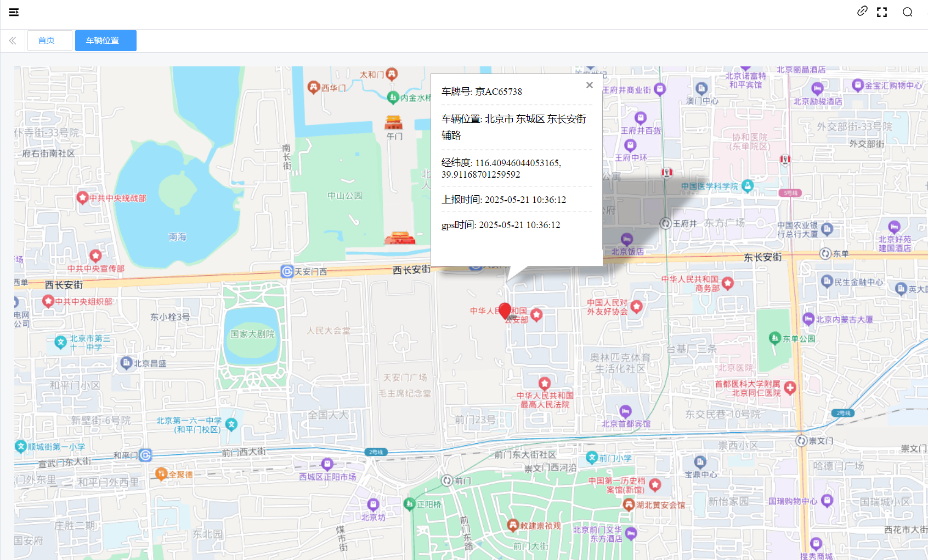Click the 王府井 subway station icon

[x=666, y=223]
